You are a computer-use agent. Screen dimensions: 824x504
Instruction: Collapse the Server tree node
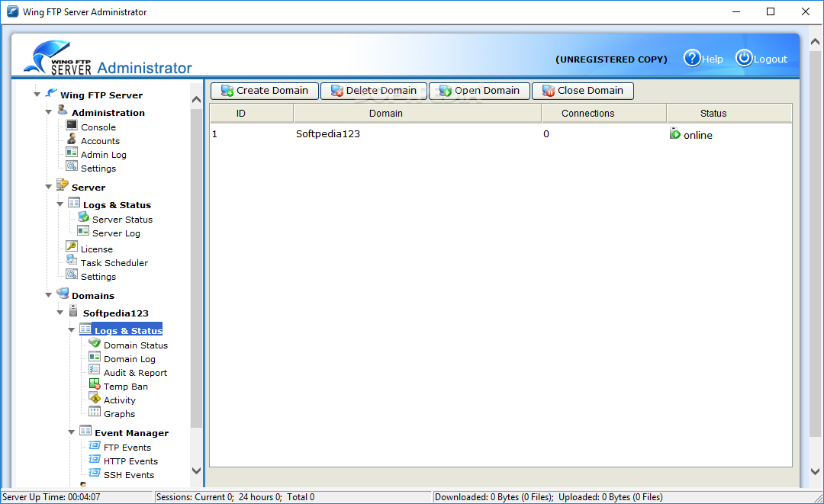[48, 186]
